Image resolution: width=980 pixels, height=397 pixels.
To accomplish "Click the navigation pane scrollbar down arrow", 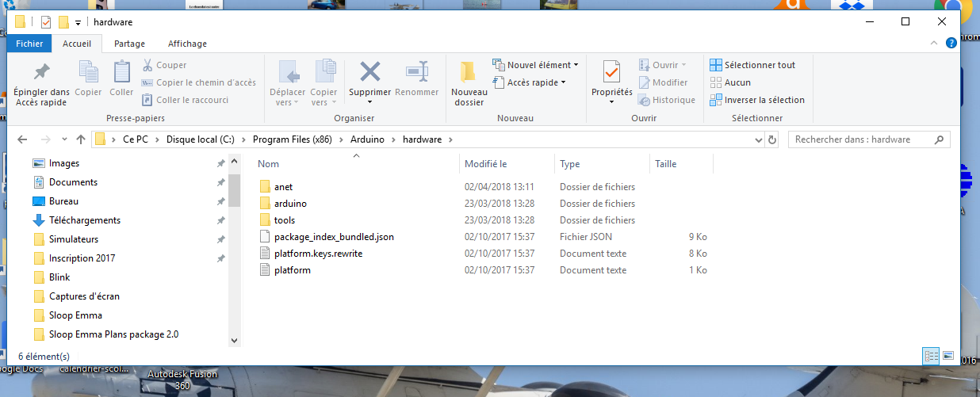I will coord(234,340).
